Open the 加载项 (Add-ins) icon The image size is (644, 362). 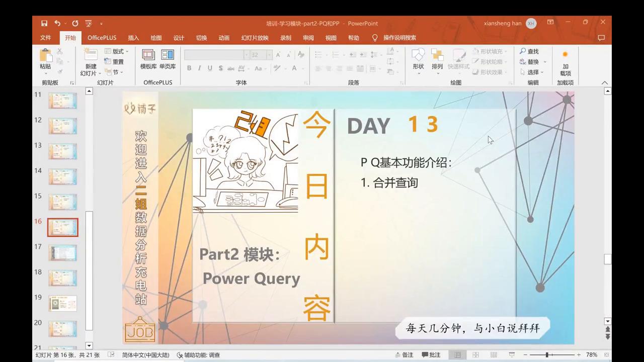(565, 60)
